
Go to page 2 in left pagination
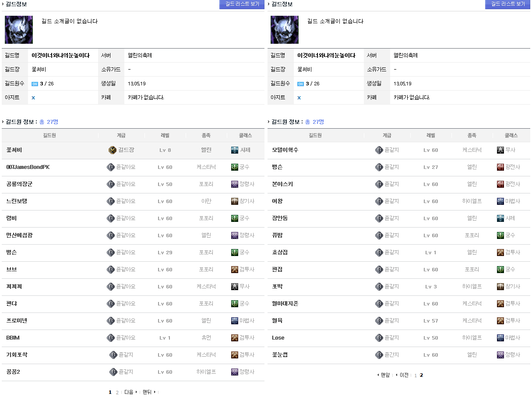tap(117, 392)
